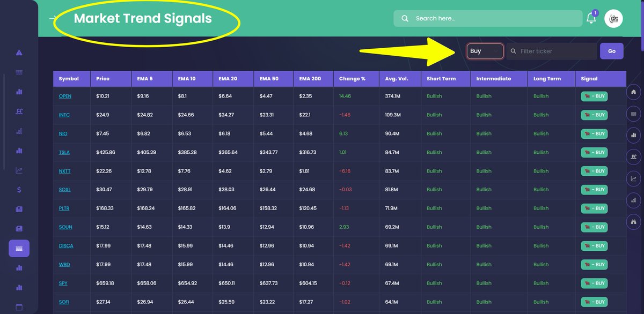Image resolution: width=644 pixels, height=314 pixels.
Task: Click the average volume 374.1M
Action: tap(393, 96)
